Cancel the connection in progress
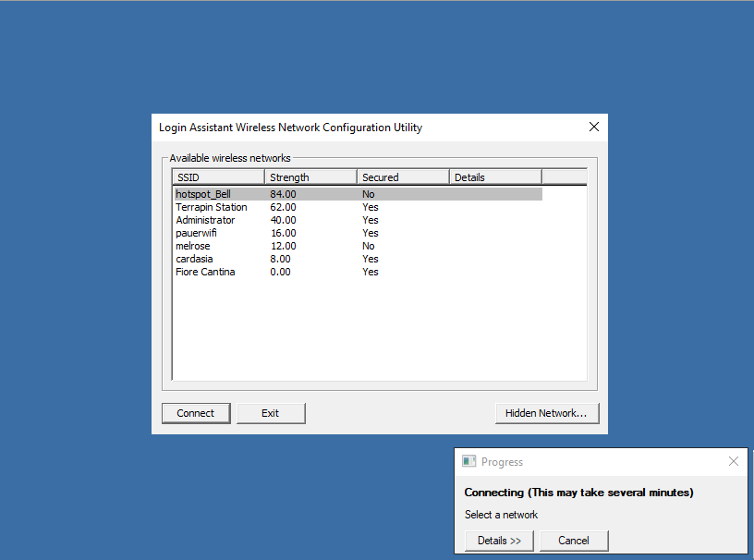The width and height of the screenshot is (754, 560). [573, 541]
